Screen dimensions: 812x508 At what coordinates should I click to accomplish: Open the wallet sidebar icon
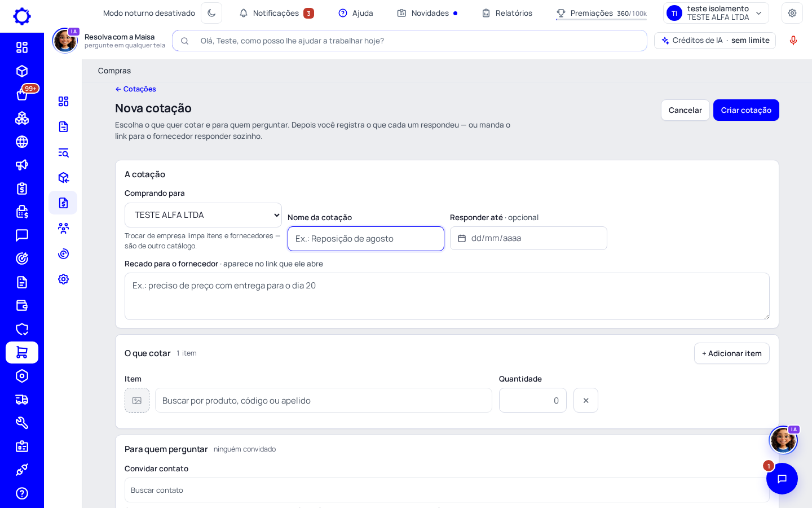(x=22, y=305)
